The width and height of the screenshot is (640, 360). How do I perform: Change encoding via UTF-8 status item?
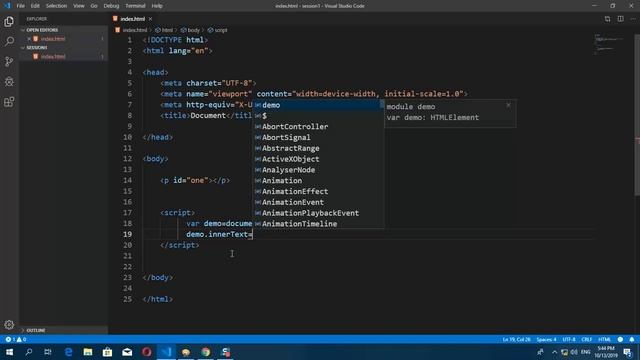click(569, 339)
